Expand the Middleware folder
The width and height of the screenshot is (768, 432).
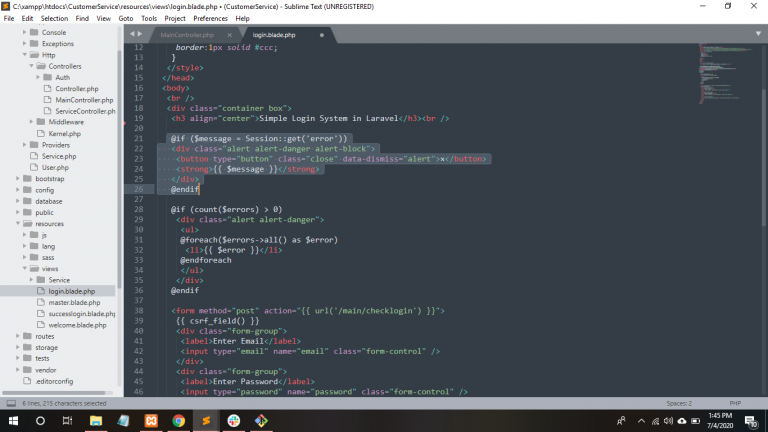pyautogui.click(x=31, y=122)
